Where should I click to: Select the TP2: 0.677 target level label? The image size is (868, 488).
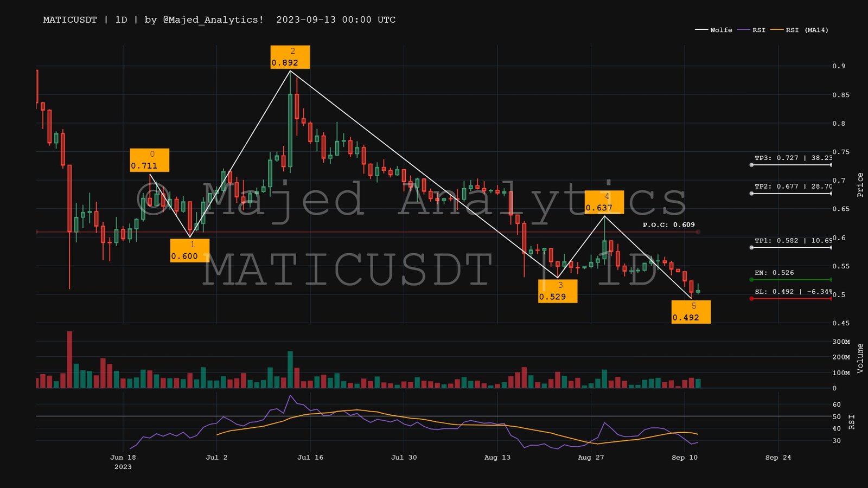coord(793,186)
